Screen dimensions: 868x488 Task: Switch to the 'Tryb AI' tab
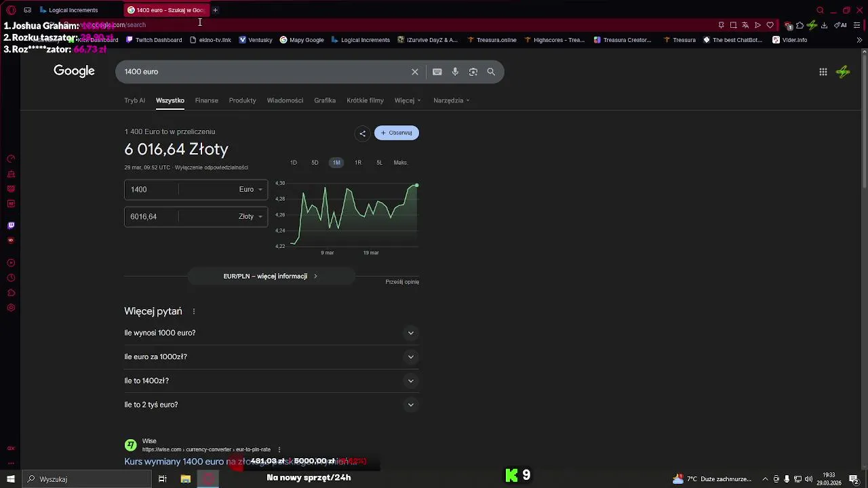tap(134, 100)
